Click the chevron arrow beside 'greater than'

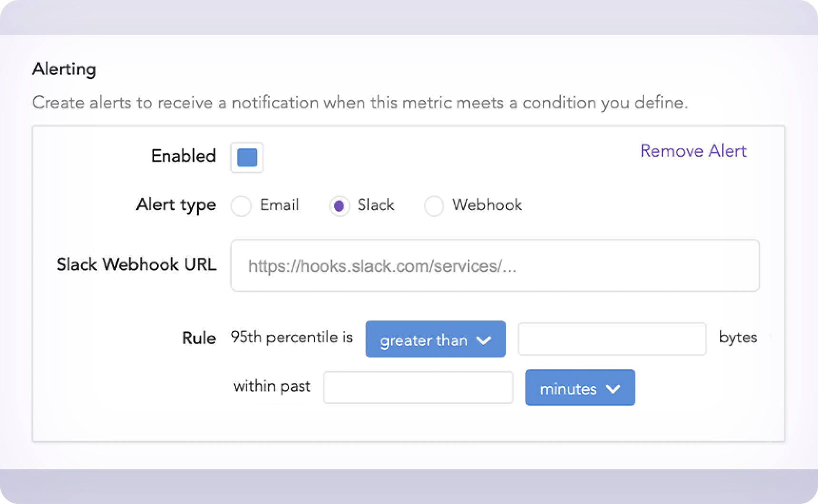(x=484, y=340)
